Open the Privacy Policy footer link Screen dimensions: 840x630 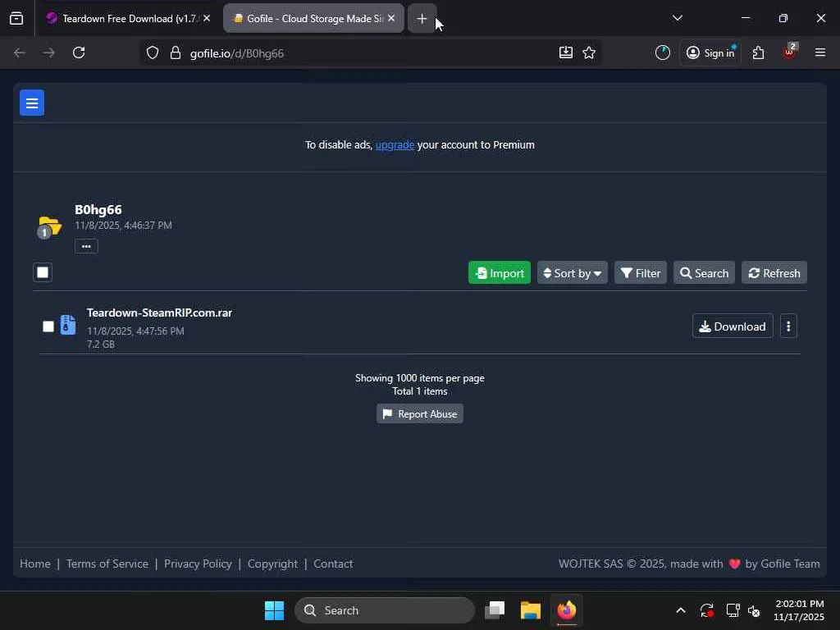(198, 564)
